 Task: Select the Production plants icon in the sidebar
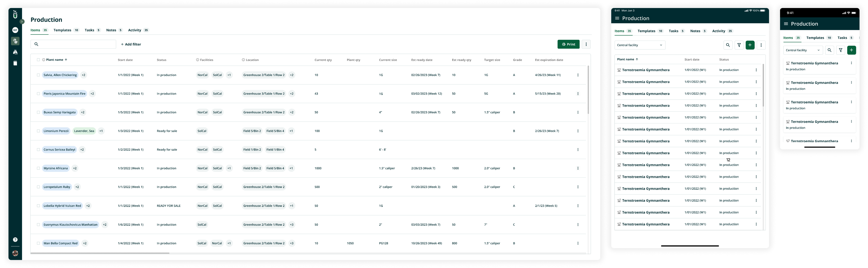point(15,41)
